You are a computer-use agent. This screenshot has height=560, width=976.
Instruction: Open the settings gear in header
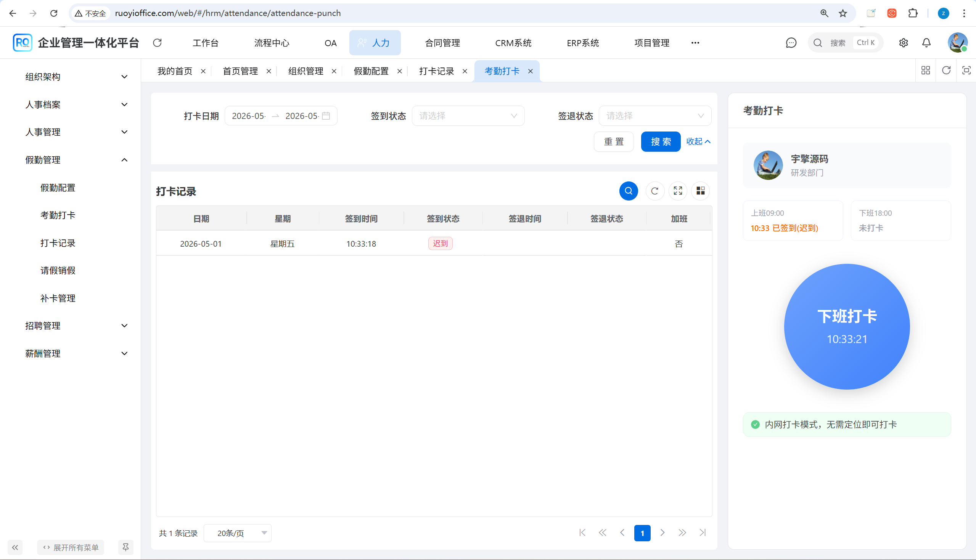point(904,43)
